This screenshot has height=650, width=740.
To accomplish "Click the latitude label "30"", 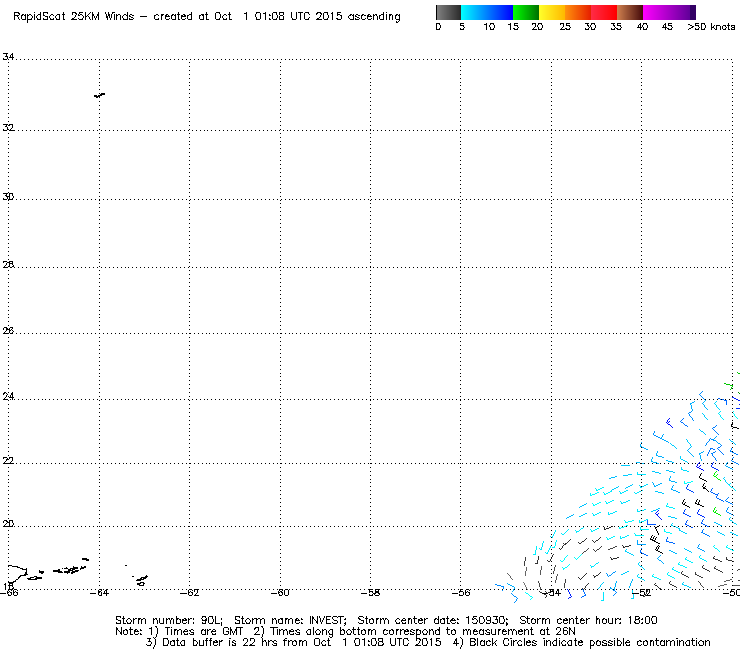I will pos(8,197).
